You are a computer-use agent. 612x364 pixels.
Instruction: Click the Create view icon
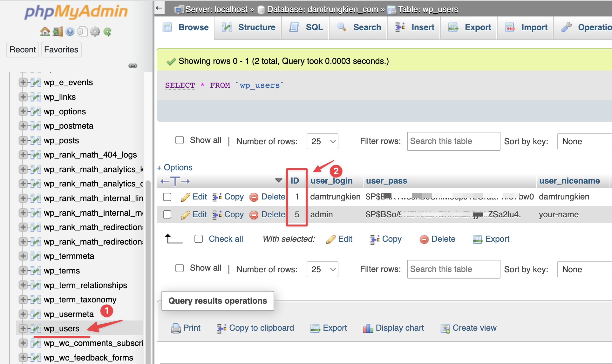pos(445,328)
